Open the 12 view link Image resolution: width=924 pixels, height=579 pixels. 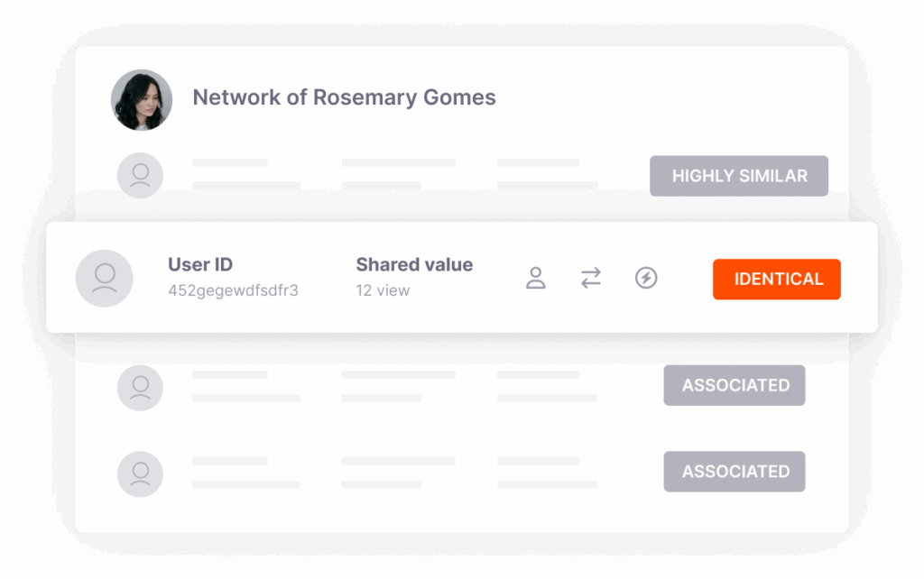(x=383, y=290)
